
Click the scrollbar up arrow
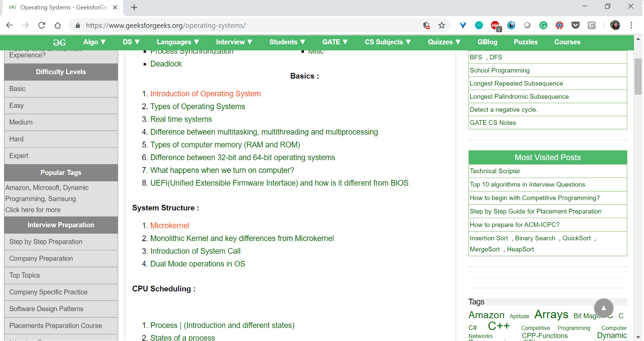(x=638, y=39)
